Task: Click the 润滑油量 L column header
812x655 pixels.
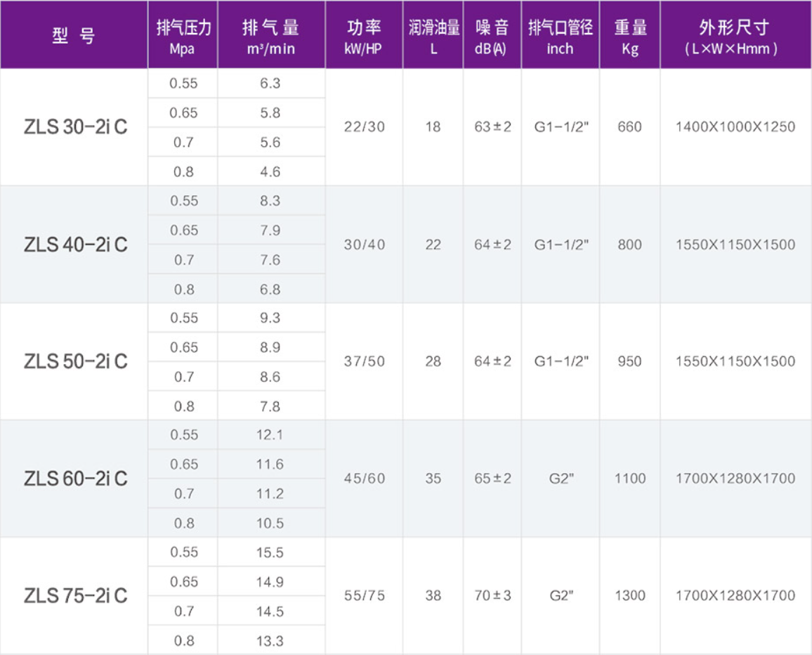Action: click(433, 36)
